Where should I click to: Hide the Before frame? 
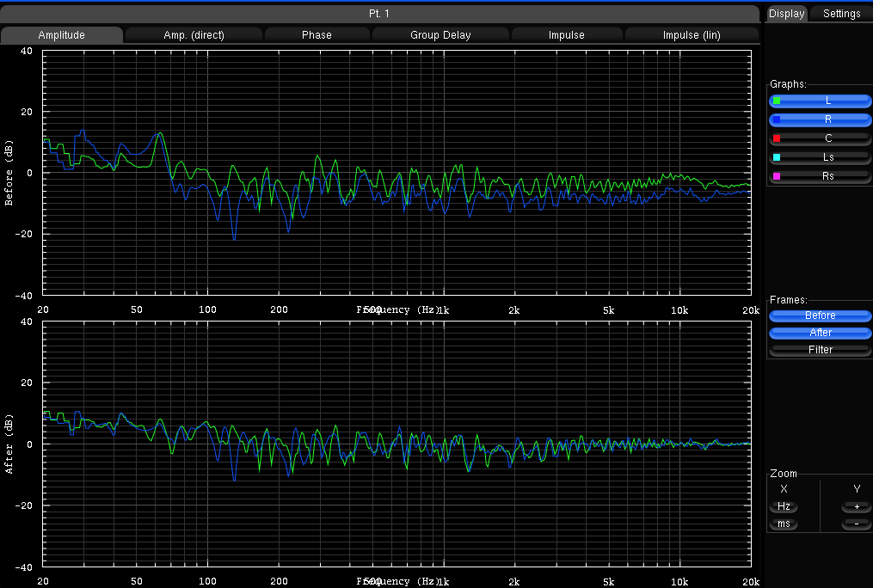coord(820,315)
